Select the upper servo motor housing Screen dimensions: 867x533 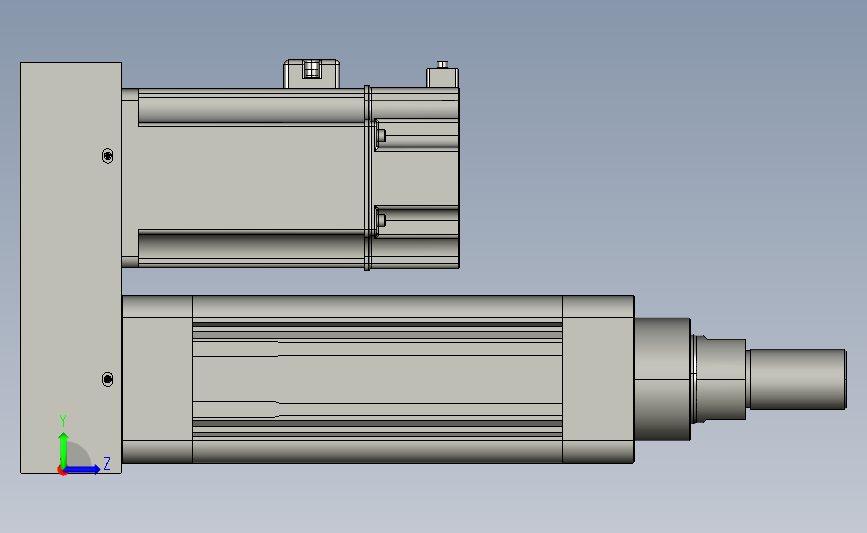[243, 178]
